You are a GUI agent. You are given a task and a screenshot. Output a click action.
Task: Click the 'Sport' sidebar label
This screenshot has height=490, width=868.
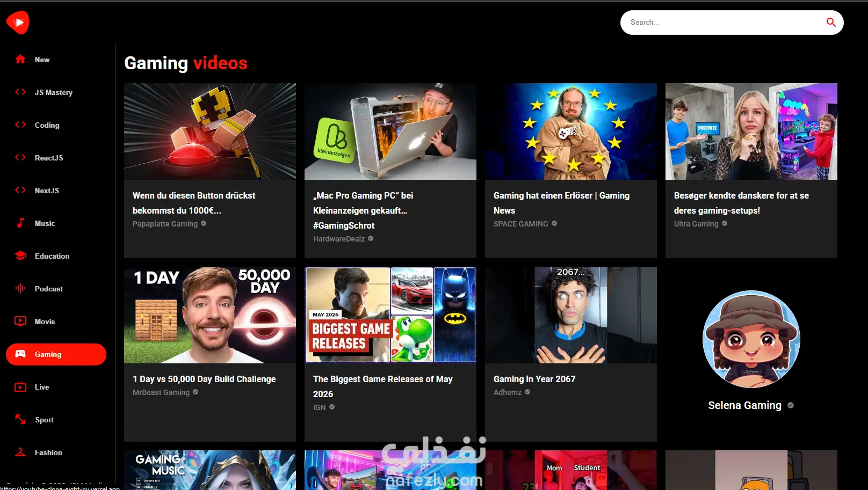click(x=44, y=420)
